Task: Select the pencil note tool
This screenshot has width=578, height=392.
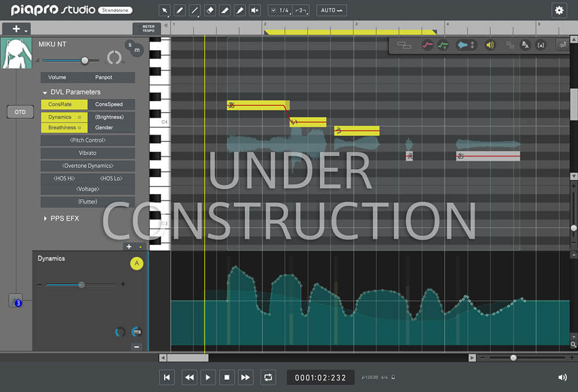Action: (x=180, y=10)
